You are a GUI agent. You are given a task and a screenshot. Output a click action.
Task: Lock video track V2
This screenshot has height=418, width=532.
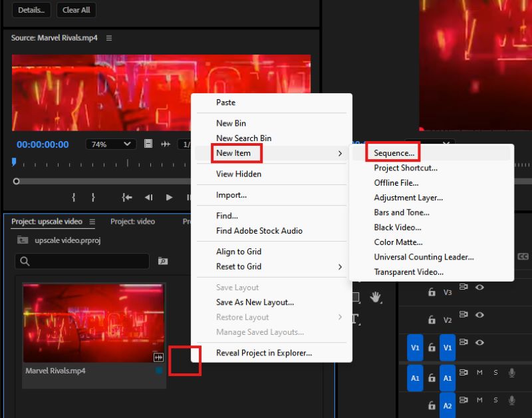431,319
